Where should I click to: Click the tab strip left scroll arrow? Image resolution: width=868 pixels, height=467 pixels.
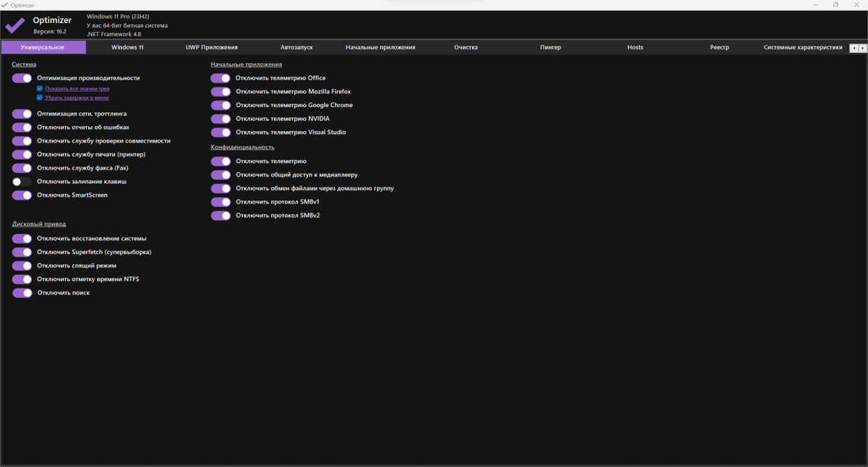(x=854, y=48)
